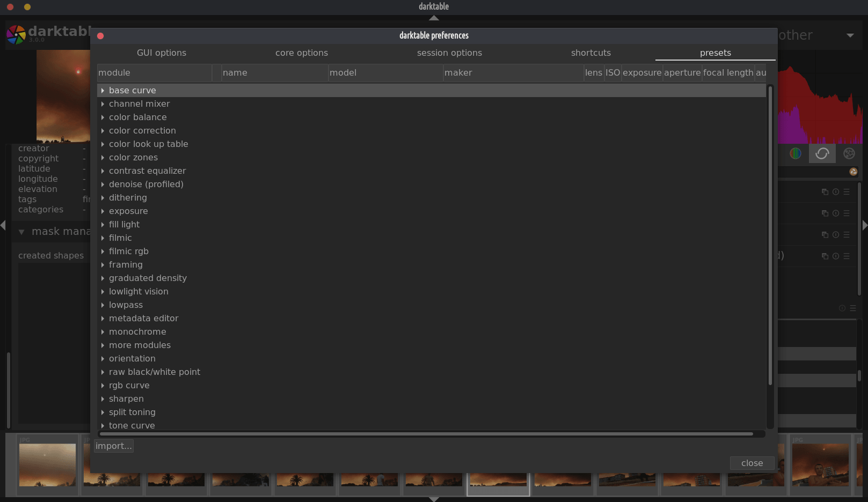
Task: Open the 'other' view dropdown
Action: (850, 35)
